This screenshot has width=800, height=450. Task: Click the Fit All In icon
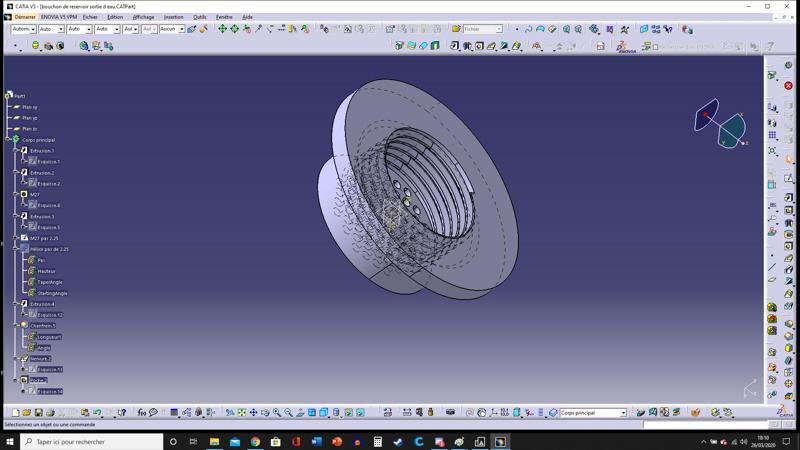[x=241, y=413]
